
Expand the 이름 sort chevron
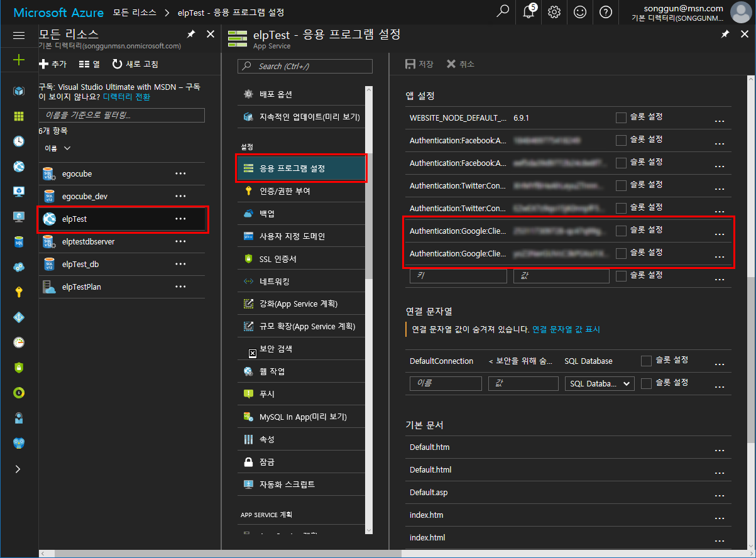[67, 148]
